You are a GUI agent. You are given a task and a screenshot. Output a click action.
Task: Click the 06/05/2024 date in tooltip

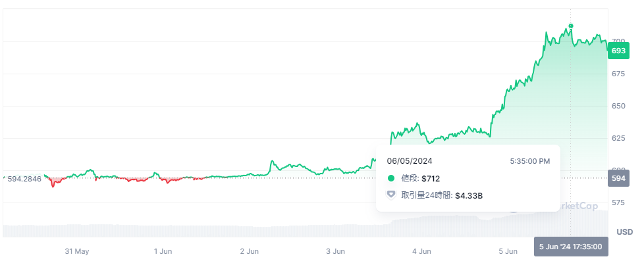pos(410,160)
